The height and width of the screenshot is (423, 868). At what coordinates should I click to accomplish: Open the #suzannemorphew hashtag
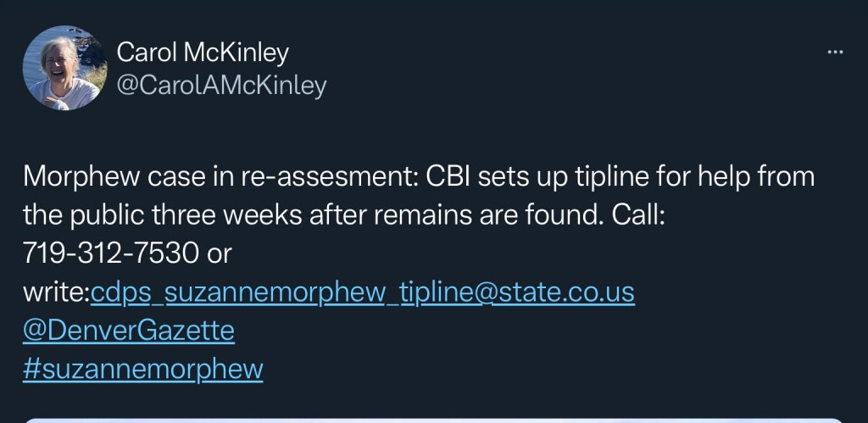coord(142,370)
